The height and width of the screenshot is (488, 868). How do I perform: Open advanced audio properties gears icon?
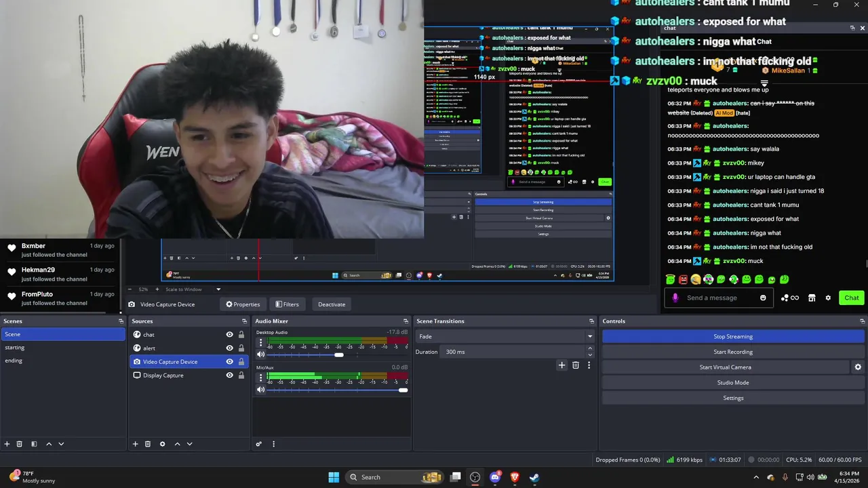click(259, 444)
